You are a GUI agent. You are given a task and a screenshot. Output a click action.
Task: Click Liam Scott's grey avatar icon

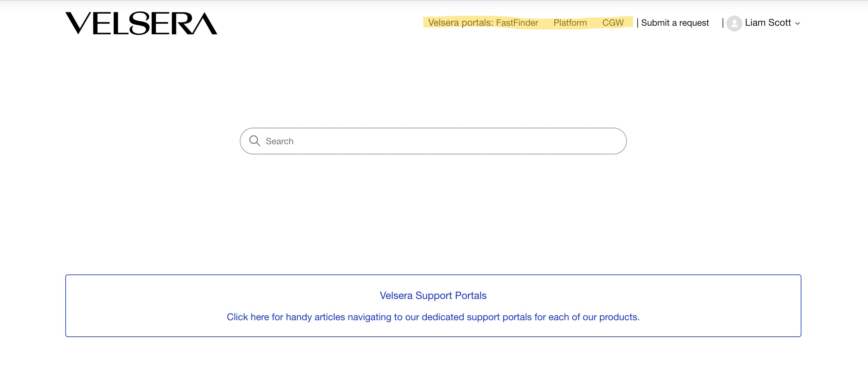tap(734, 23)
